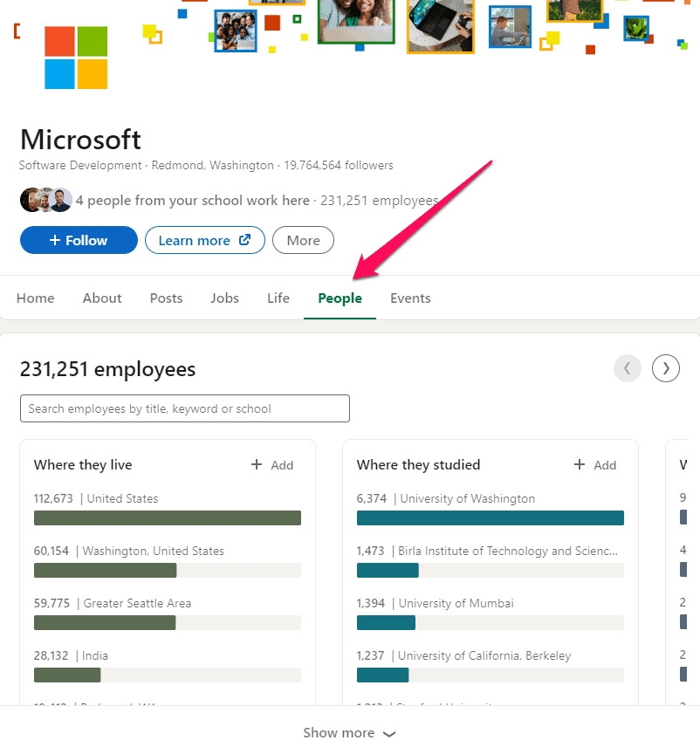Image resolution: width=700 pixels, height=754 pixels.
Task: Click the 28,132 India label
Action: pos(71,656)
